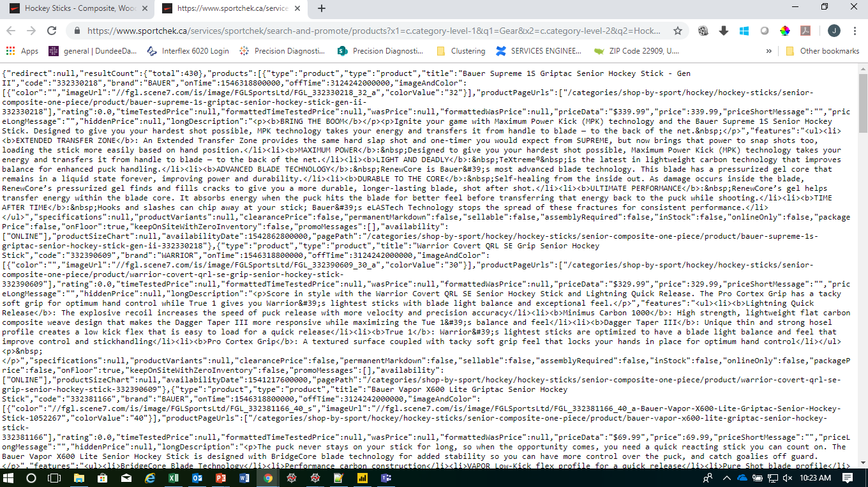This screenshot has width=868, height=487.
Task: Open the download arrow extension
Action: click(x=723, y=31)
